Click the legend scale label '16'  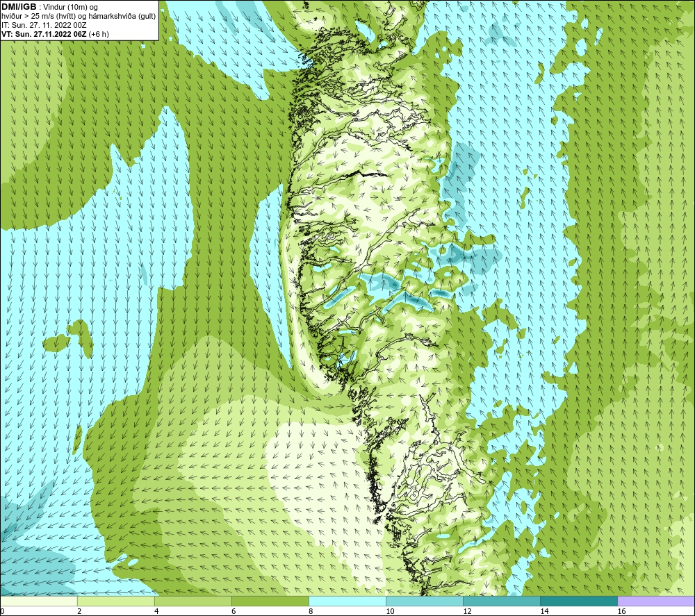click(621, 612)
